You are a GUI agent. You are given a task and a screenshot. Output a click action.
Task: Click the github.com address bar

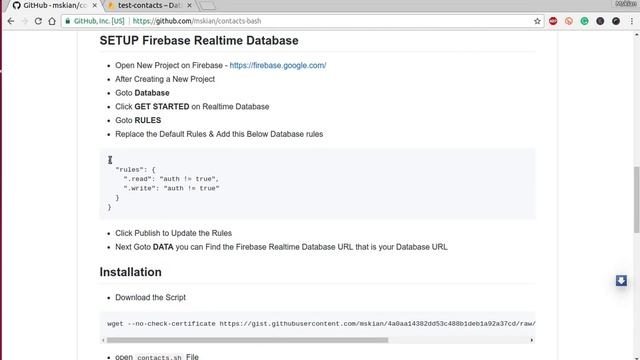pyautogui.click(x=302, y=21)
